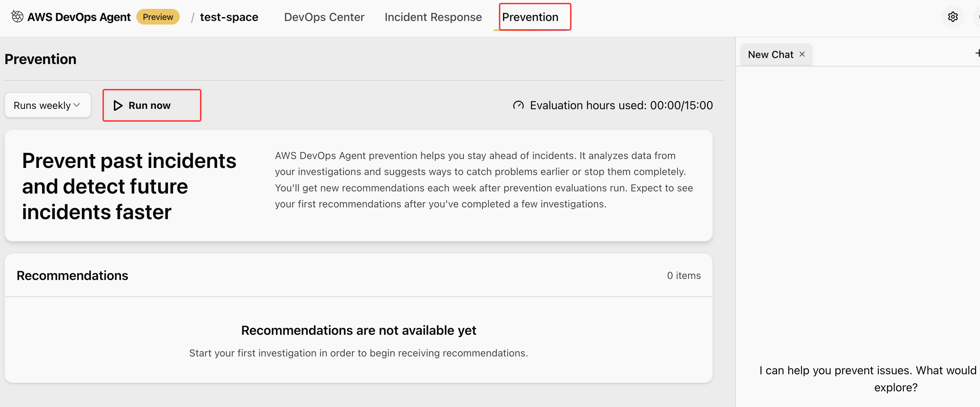Switch to the DevOps Center tab
The image size is (980, 407).
pos(324,17)
